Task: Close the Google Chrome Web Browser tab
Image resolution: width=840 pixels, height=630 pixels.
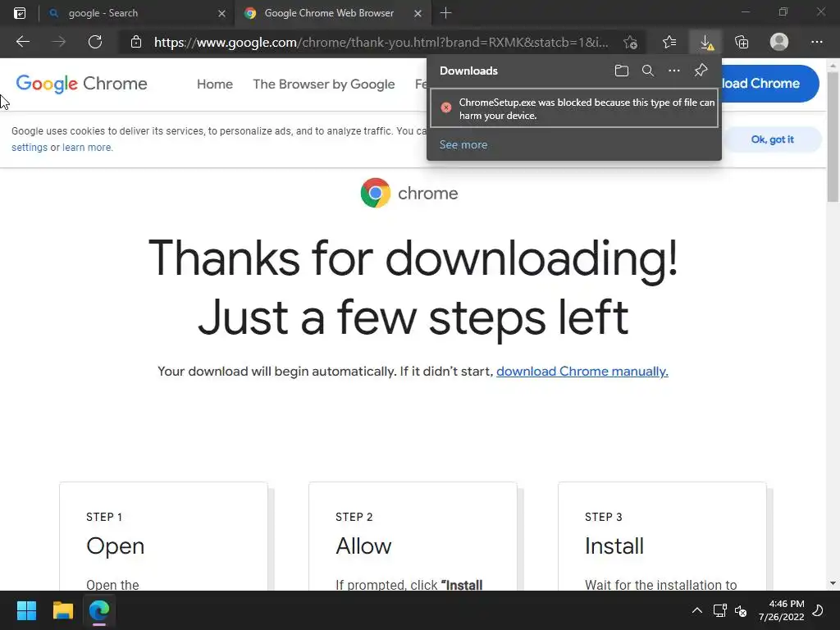Action: pos(418,13)
